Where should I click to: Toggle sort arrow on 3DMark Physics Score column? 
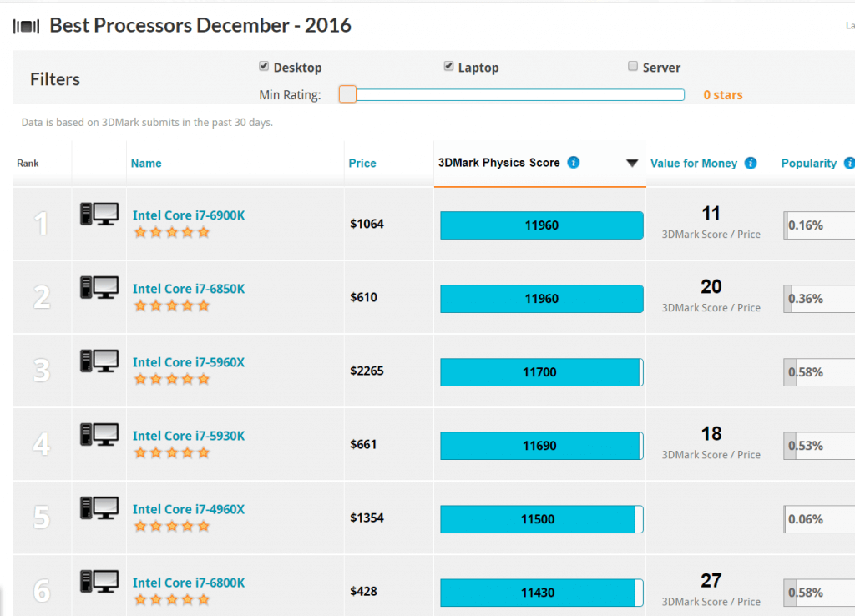(632, 163)
